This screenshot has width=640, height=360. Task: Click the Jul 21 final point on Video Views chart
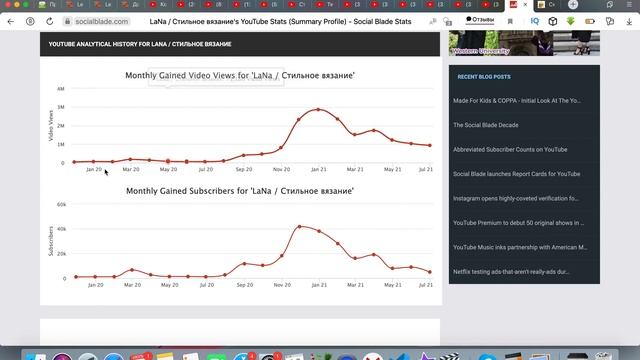tap(430, 145)
